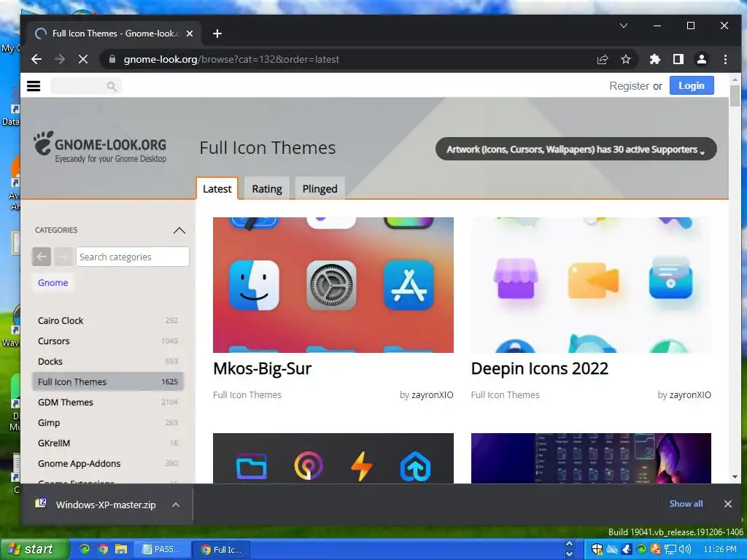View site info via the lock icon
This screenshot has width=747, height=560.
point(112,59)
